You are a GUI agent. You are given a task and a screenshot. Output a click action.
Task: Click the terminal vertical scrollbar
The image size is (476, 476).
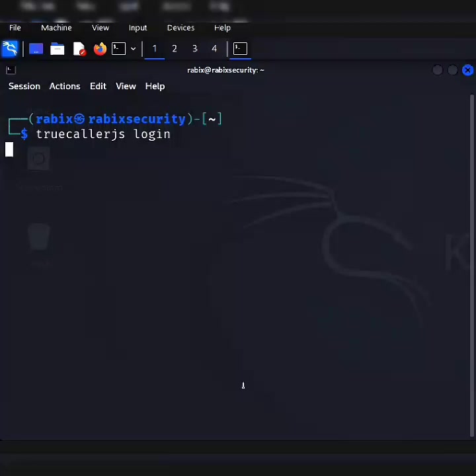tap(472, 266)
